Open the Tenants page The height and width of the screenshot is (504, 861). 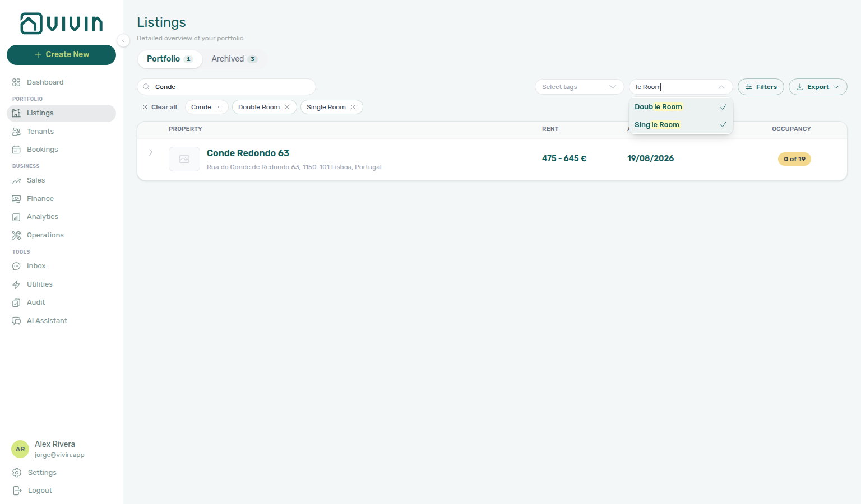(61, 132)
